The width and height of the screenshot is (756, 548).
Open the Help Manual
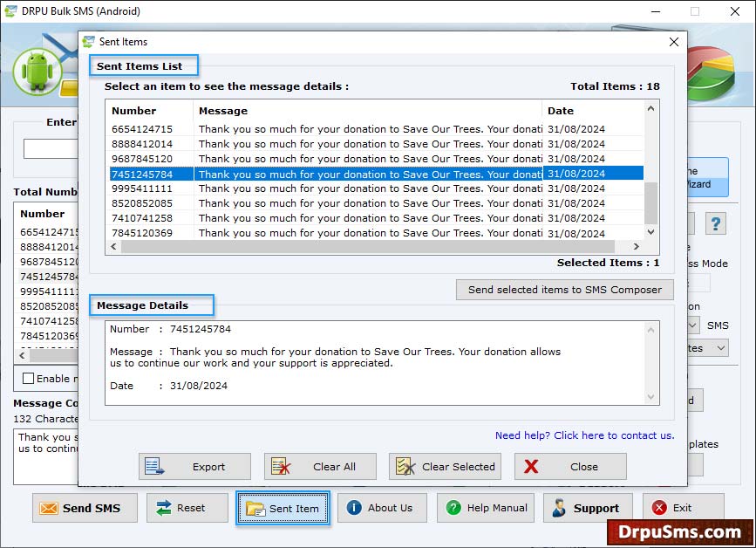point(486,508)
